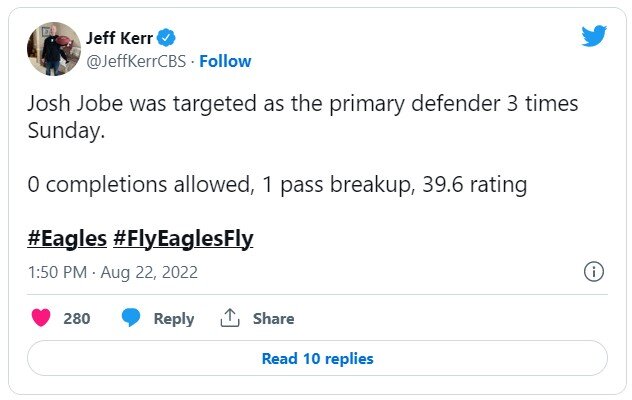Click the word Sunday in the tweet
The image size is (632, 400).
[x=66, y=131]
